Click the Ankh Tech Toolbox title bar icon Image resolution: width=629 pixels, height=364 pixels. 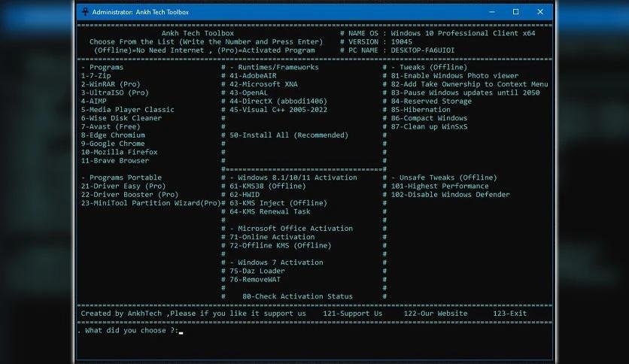point(85,11)
